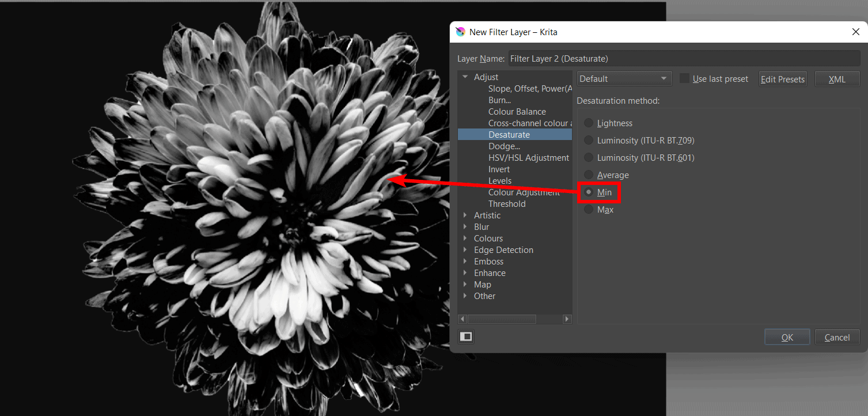The height and width of the screenshot is (416, 868).
Task: Click the Layer Name text field
Action: point(684,59)
